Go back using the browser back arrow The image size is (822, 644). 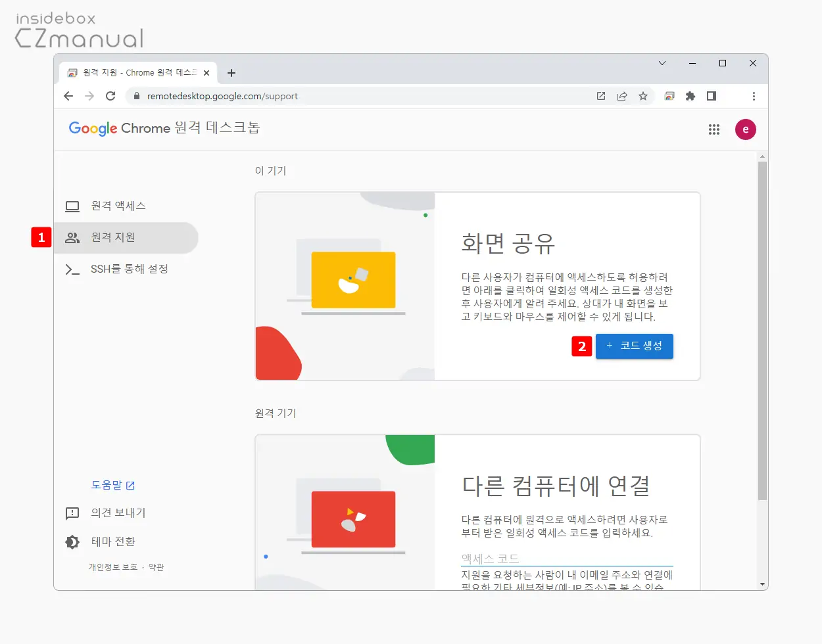(x=68, y=96)
